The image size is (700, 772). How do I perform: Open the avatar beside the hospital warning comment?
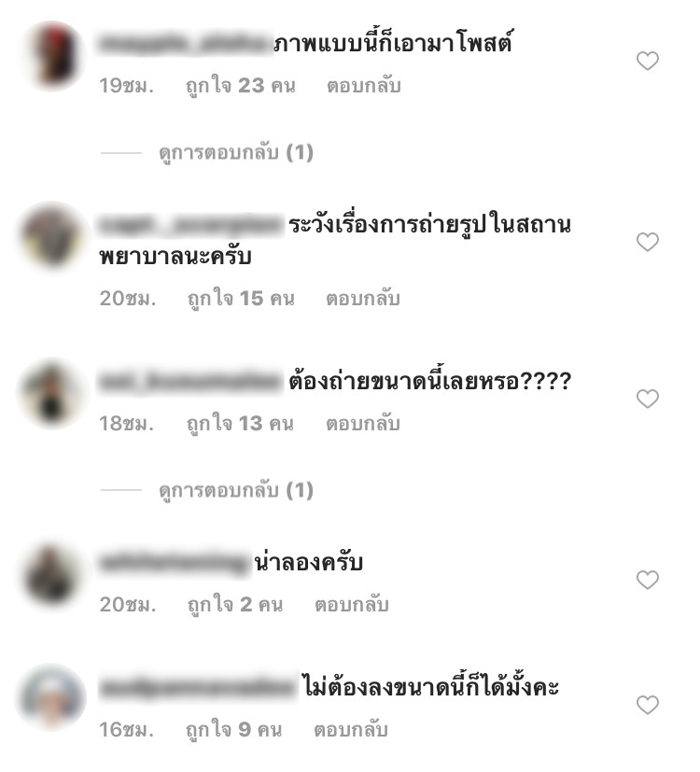coord(52,237)
